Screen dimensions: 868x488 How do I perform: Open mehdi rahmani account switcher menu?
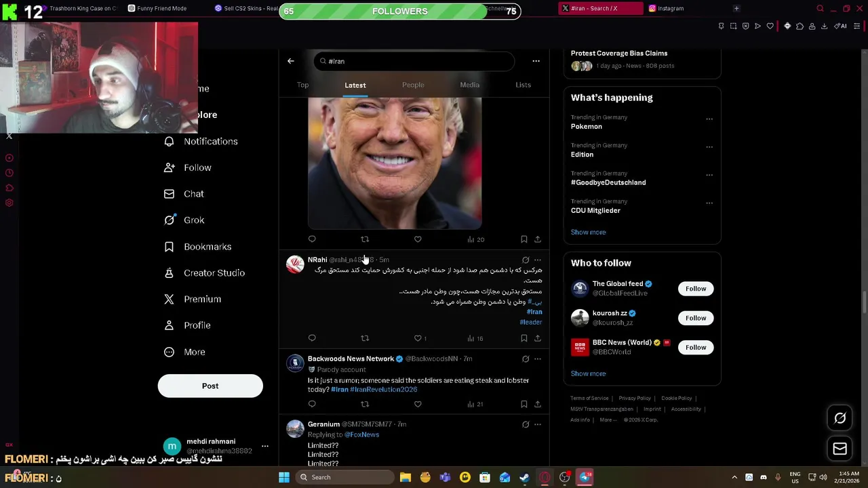click(x=264, y=446)
